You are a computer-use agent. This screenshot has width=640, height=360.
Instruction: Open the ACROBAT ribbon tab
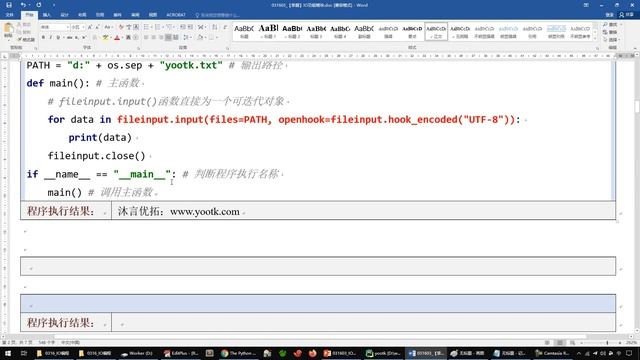176,15
